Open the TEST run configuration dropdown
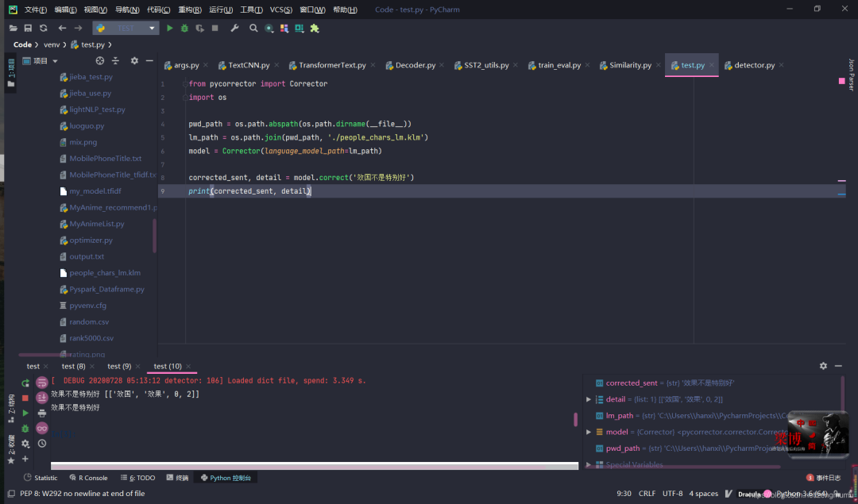858x504 pixels. click(126, 28)
